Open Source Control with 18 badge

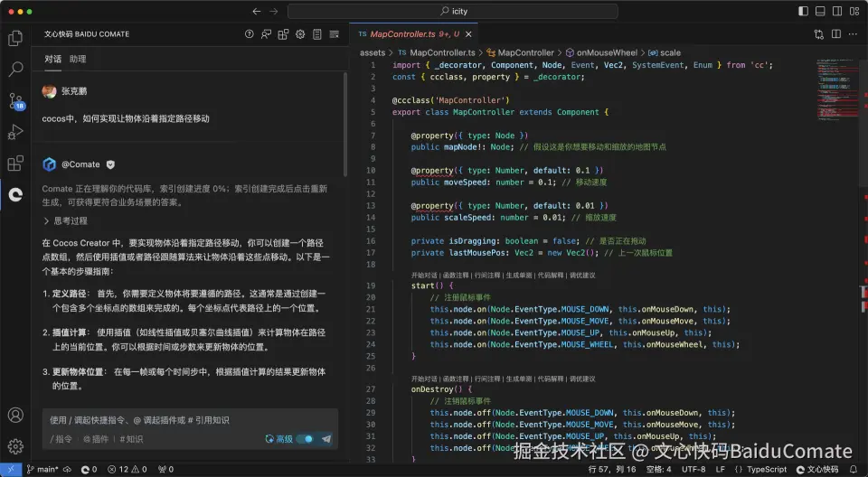click(x=16, y=101)
